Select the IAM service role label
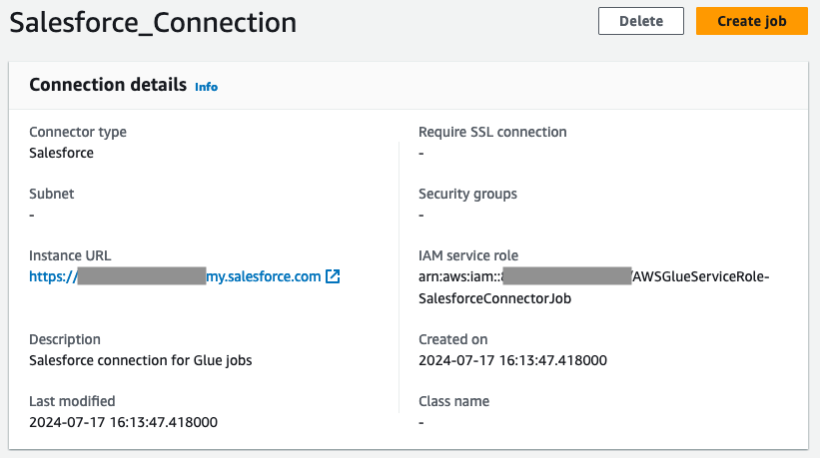The width and height of the screenshot is (820, 458). pyautogui.click(x=469, y=255)
